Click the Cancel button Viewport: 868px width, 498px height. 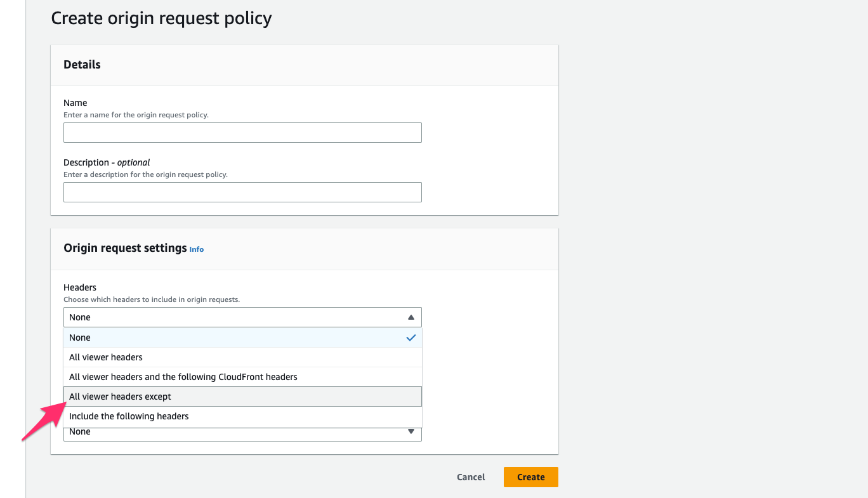[x=471, y=477]
